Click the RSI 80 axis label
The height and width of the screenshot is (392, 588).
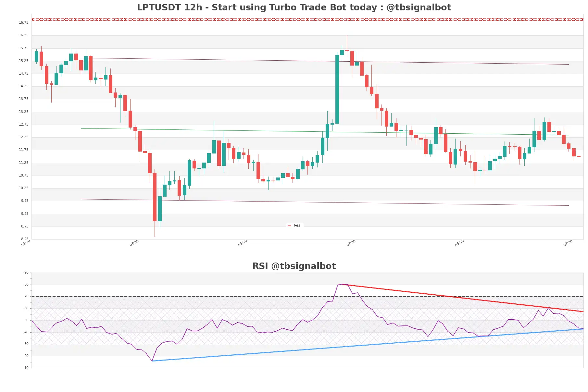click(26, 284)
